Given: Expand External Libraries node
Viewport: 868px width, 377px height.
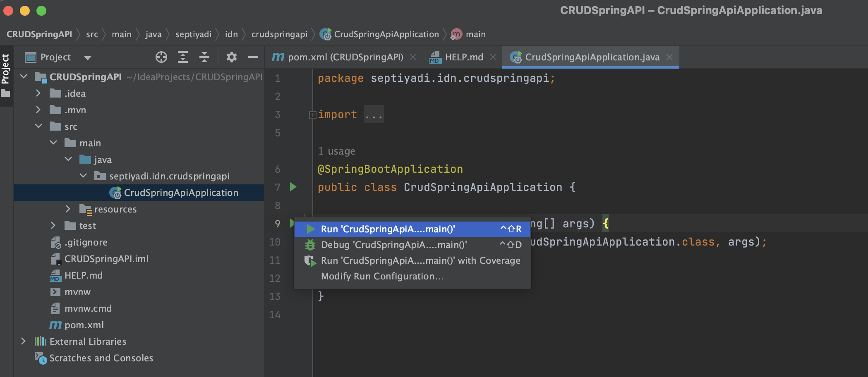Looking at the screenshot, I should 23,341.
